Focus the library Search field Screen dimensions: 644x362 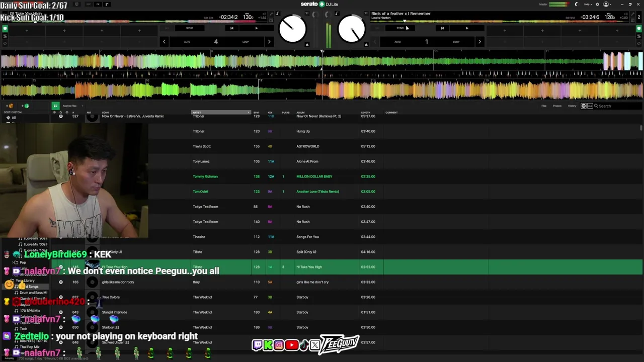pyautogui.click(x=618, y=106)
